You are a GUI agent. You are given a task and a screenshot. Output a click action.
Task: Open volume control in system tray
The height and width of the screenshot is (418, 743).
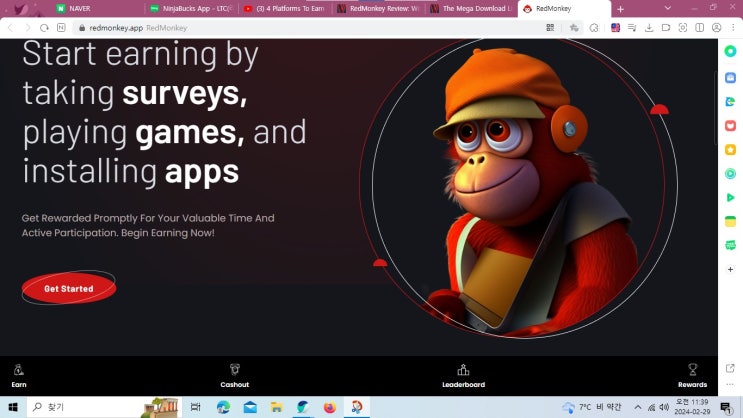pos(664,407)
